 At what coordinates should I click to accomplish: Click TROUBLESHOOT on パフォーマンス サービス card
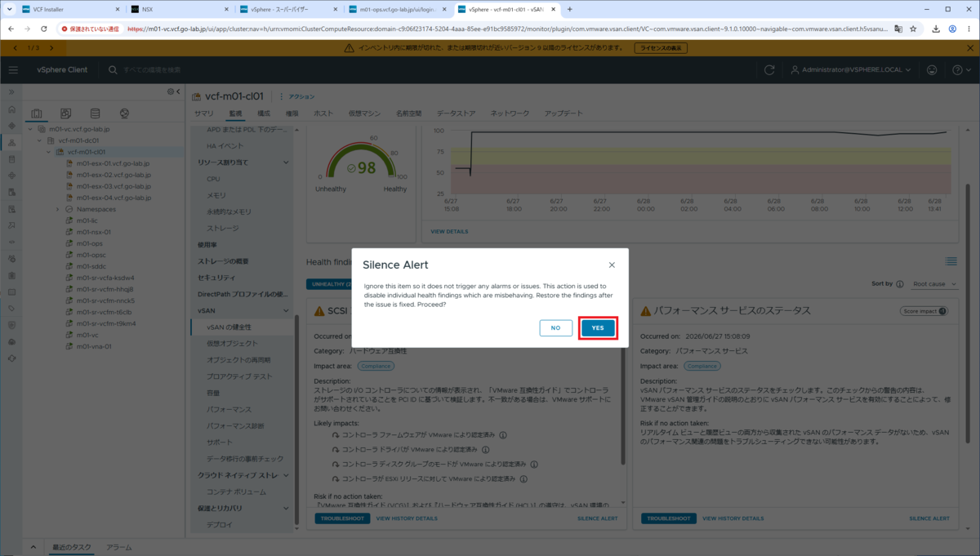tap(668, 518)
